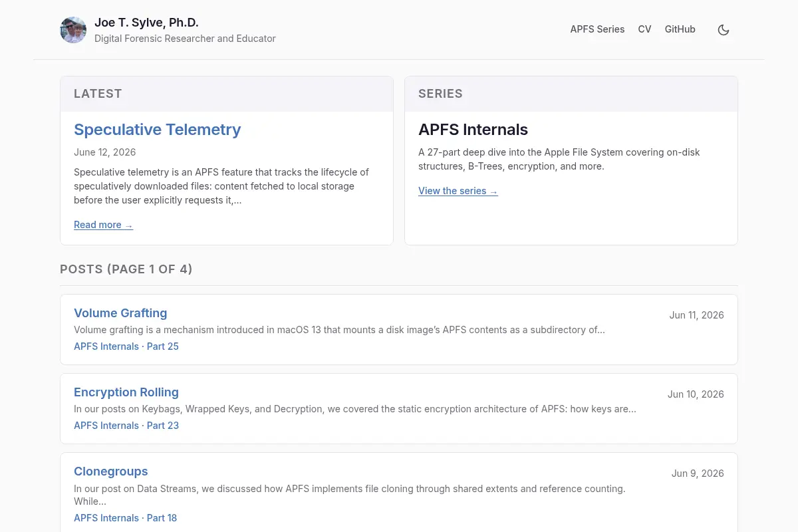Open the Encryption Rolling post
Viewport: 798px width, 532px height.
pyautogui.click(x=126, y=392)
